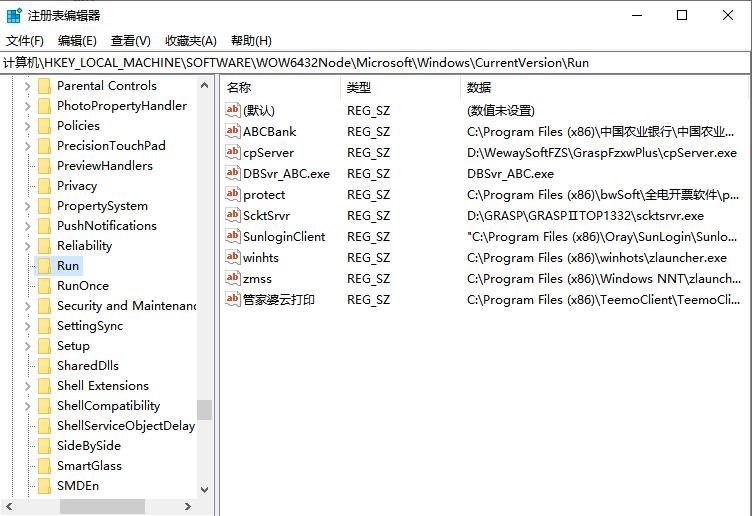The width and height of the screenshot is (752, 516).
Task: Expand the Policies key
Action: point(27,126)
